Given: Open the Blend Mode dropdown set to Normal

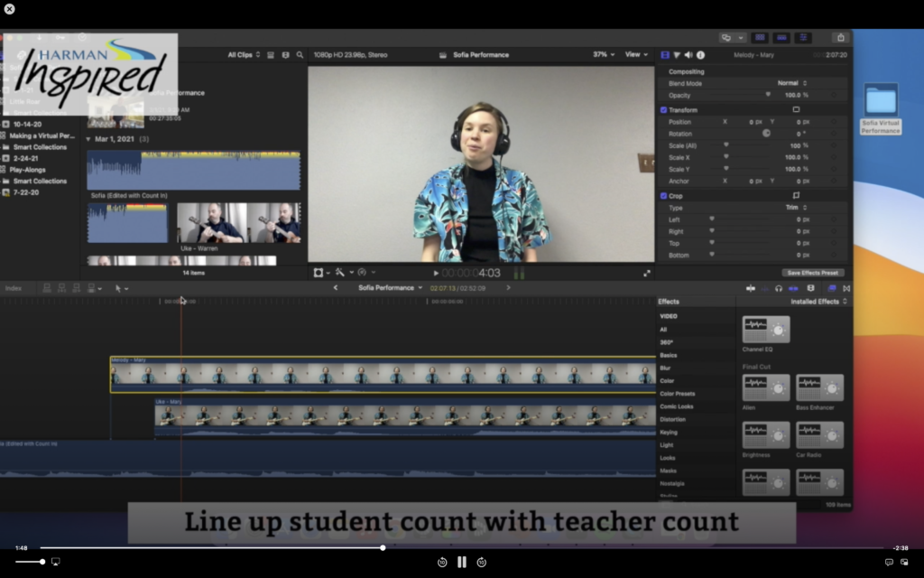Looking at the screenshot, I should click(x=791, y=84).
